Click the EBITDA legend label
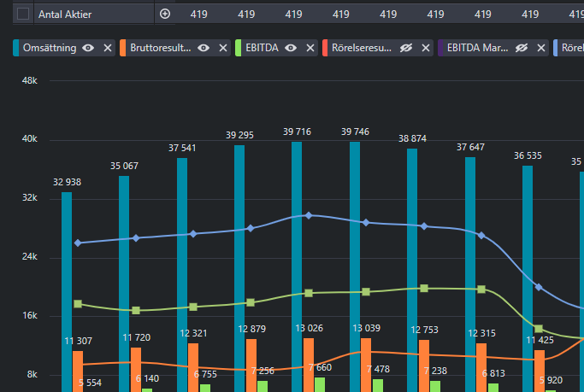The image size is (584, 392). coord(262,48)
